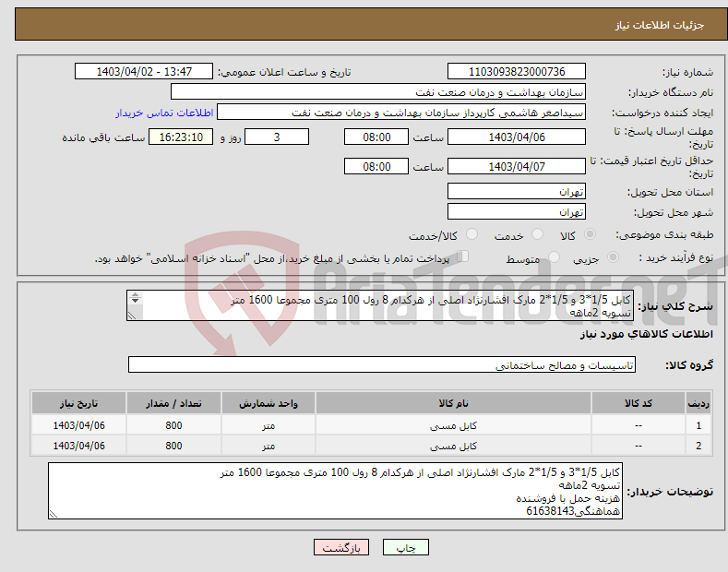Image resolution: width=728 pixels, height=572 pixels.
Task: Click کابل مسی in row 2
Action: coord(453,446)
